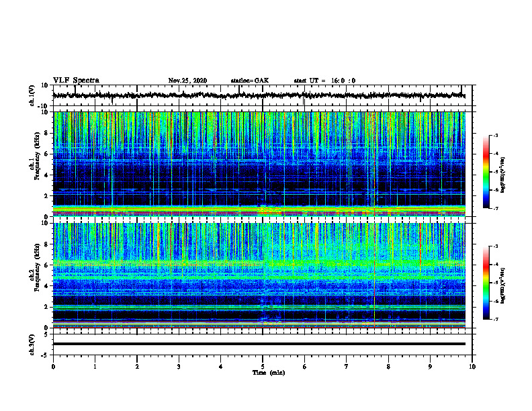Click the "8" kHz tick on ch.2 frequency axis
The height and width of the screenshot is (411, 532).
point(46,244)
